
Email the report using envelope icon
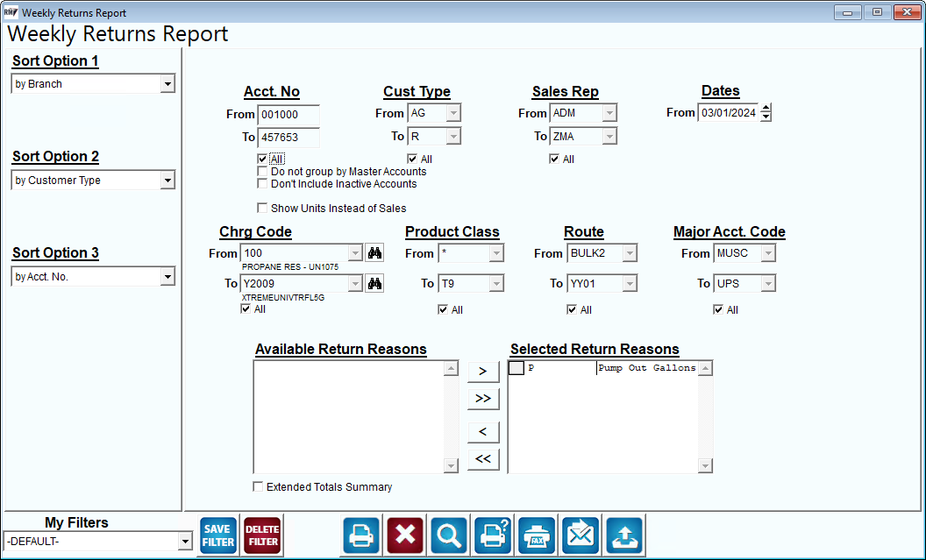580,535
